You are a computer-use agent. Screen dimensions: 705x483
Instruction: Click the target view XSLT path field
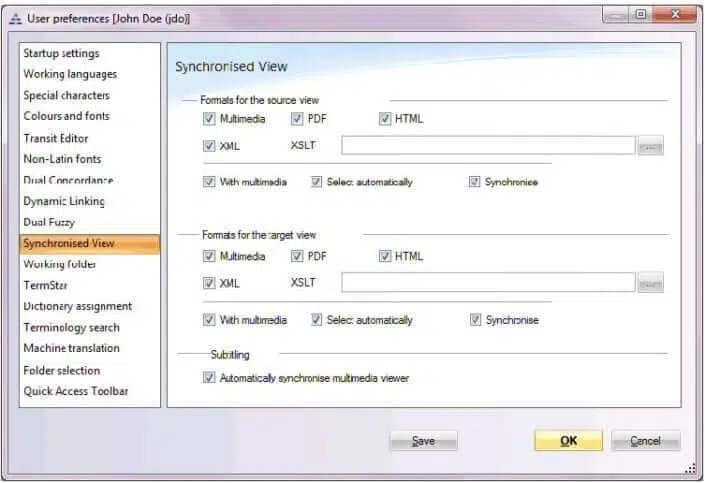pyautogui.click(x=488, y=282)
